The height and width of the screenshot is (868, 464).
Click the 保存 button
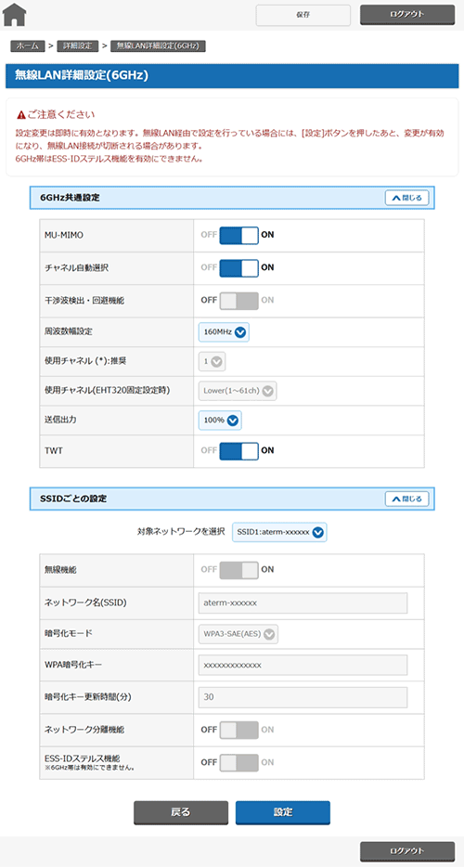click(303, 15)
